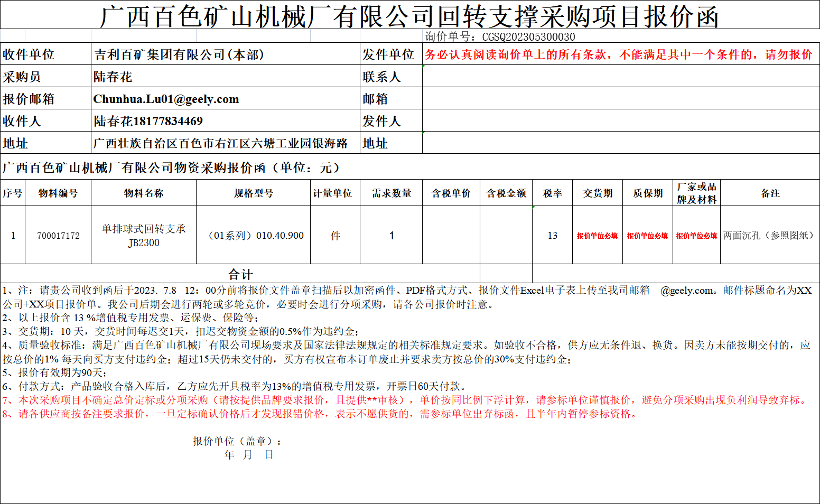Select the 合计 total row label
This screenshot has width=820, height=504.
(x=240, y=274)
